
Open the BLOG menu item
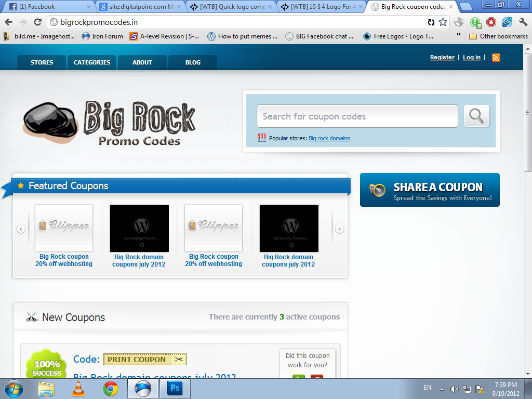193,62
